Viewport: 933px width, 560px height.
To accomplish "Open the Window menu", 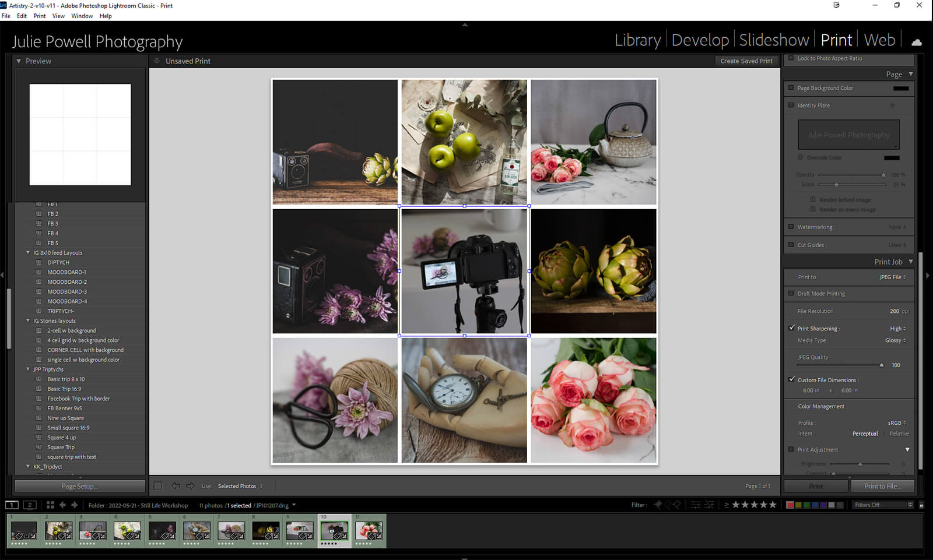I will tap(82, 16).
